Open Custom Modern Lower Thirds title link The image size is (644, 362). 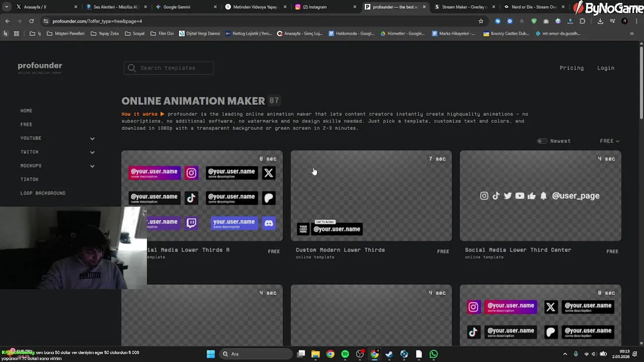340,250
